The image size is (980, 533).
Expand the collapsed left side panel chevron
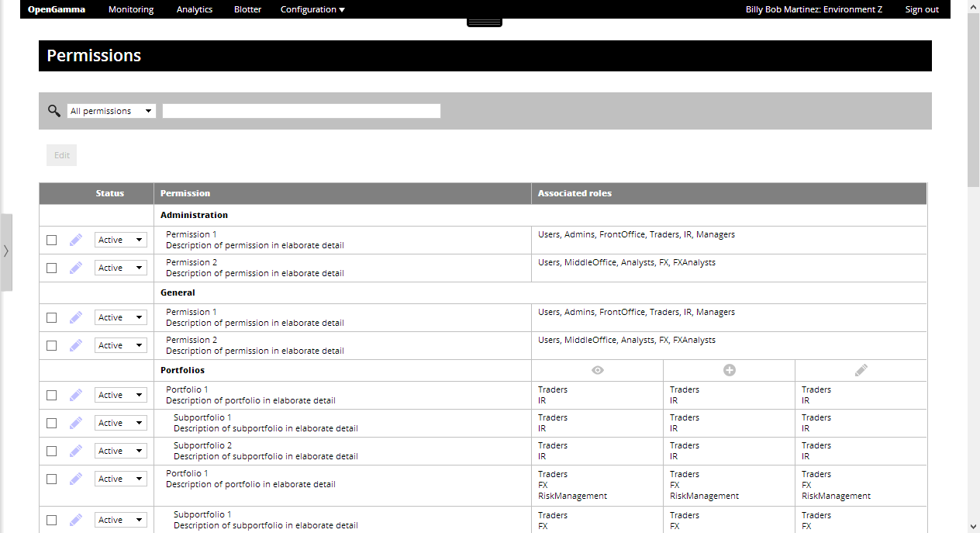point(6,251)
